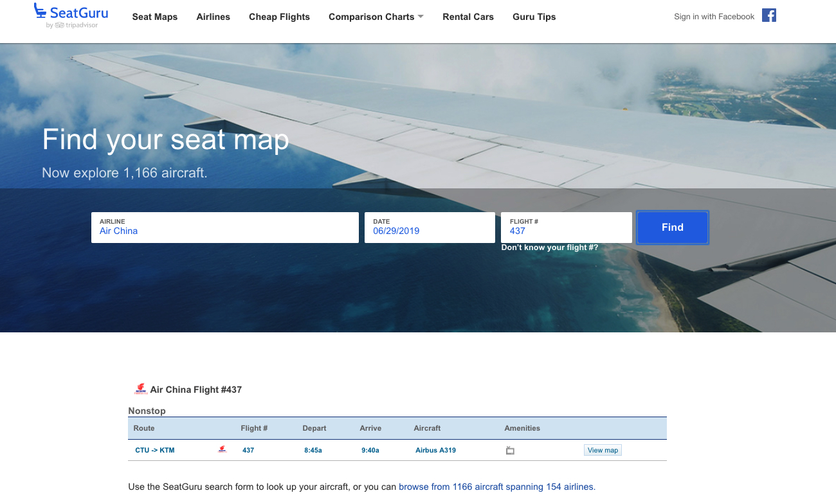Click the View map button
Image resolution: width=836 pixels, height=504 pixels.
(603, 450)
